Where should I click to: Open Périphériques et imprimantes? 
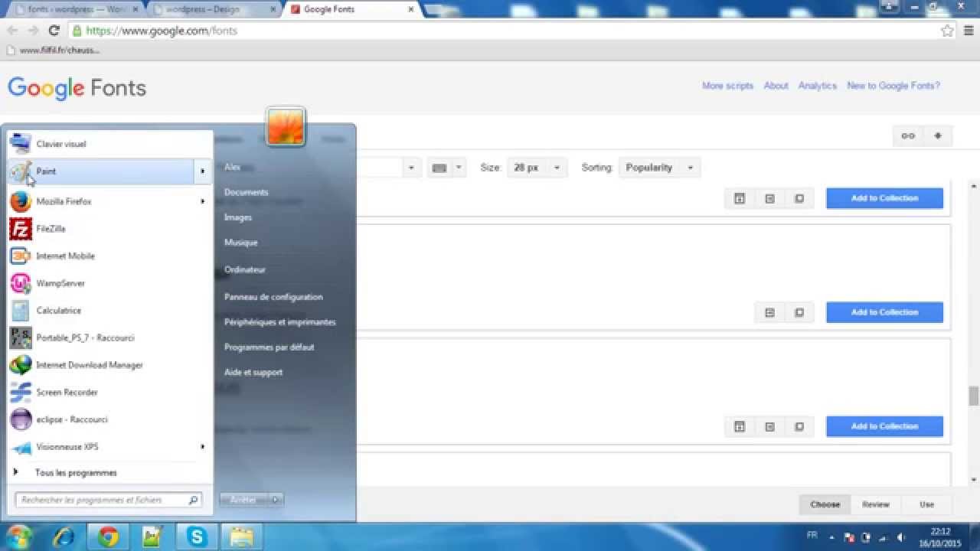point(280,322)
